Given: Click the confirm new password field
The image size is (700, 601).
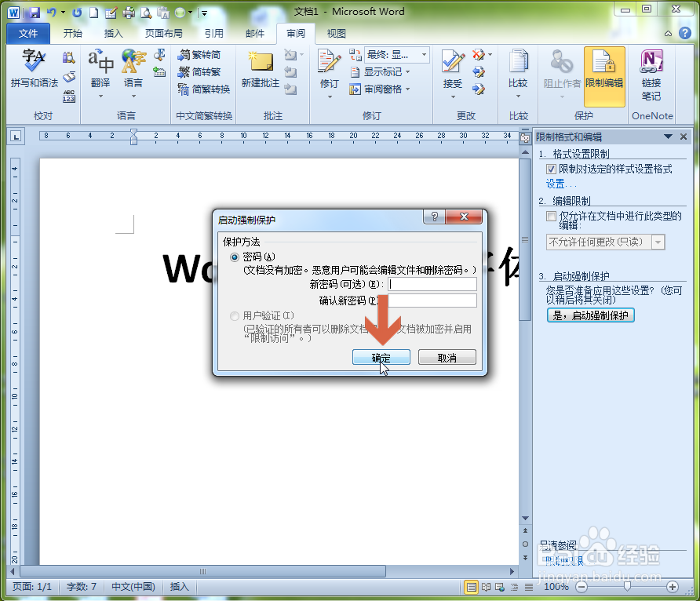Looking at the screenshot, I should 432,300.
